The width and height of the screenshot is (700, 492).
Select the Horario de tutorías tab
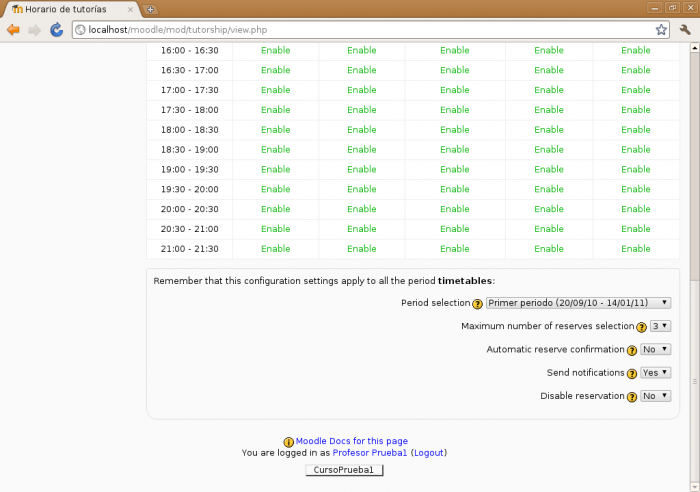point(71,9)
